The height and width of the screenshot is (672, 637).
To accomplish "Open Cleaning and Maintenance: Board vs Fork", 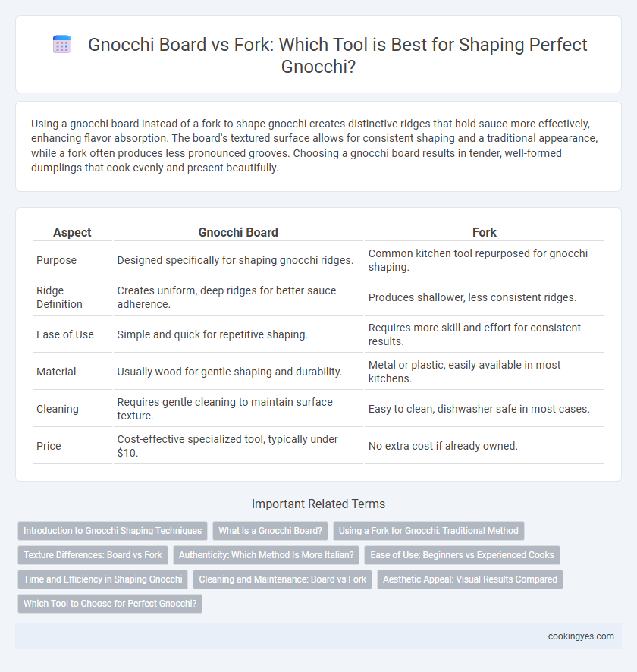I will [x=282, y=579].
